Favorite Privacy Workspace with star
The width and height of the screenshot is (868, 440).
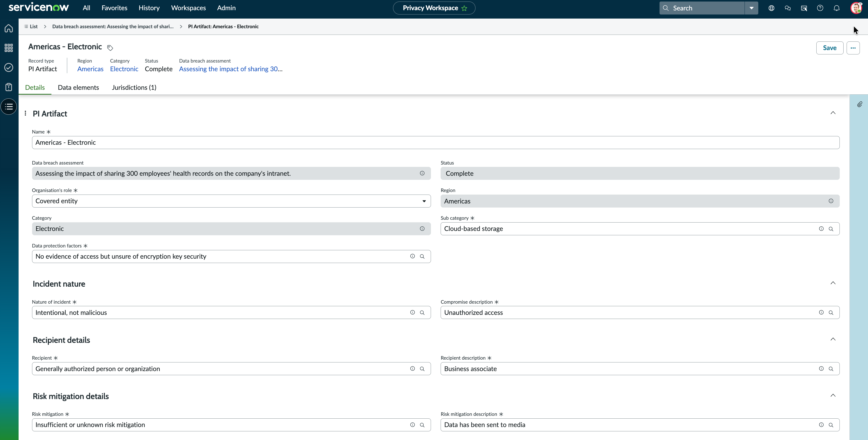(x=464, y=8)
